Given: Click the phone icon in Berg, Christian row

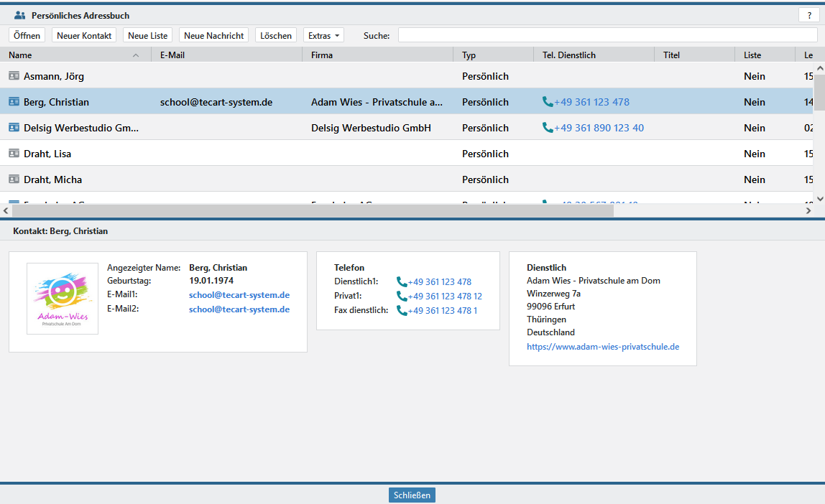Looking at the screenshot, I should point(548,102).
